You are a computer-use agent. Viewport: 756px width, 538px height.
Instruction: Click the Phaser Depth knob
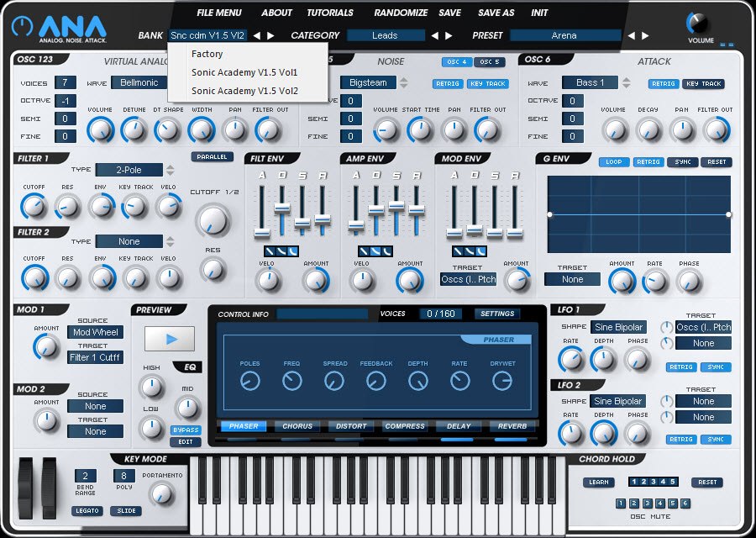coord(418,381)
